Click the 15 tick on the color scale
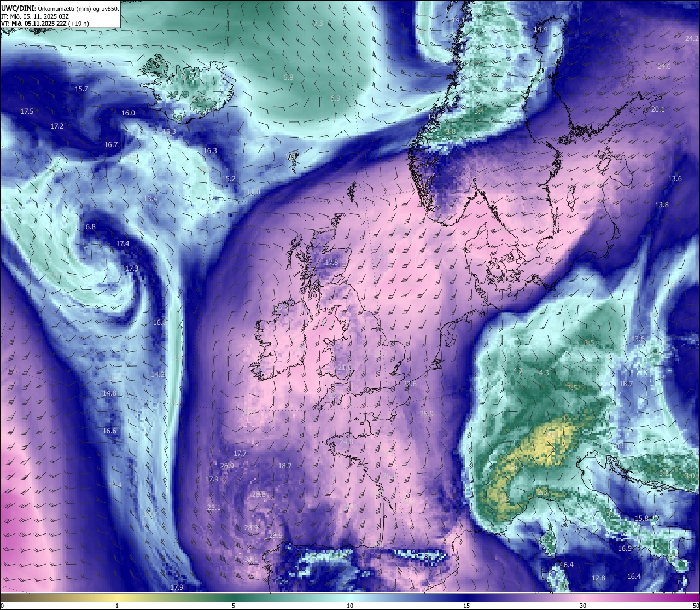The width and height of the screenshot is (700, 610). [466, 606]
